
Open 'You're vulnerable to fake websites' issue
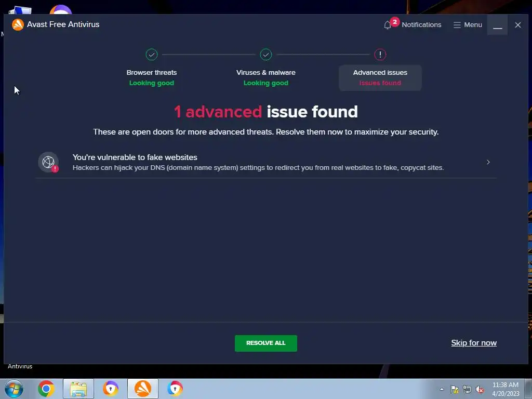(x=265, y=162)
